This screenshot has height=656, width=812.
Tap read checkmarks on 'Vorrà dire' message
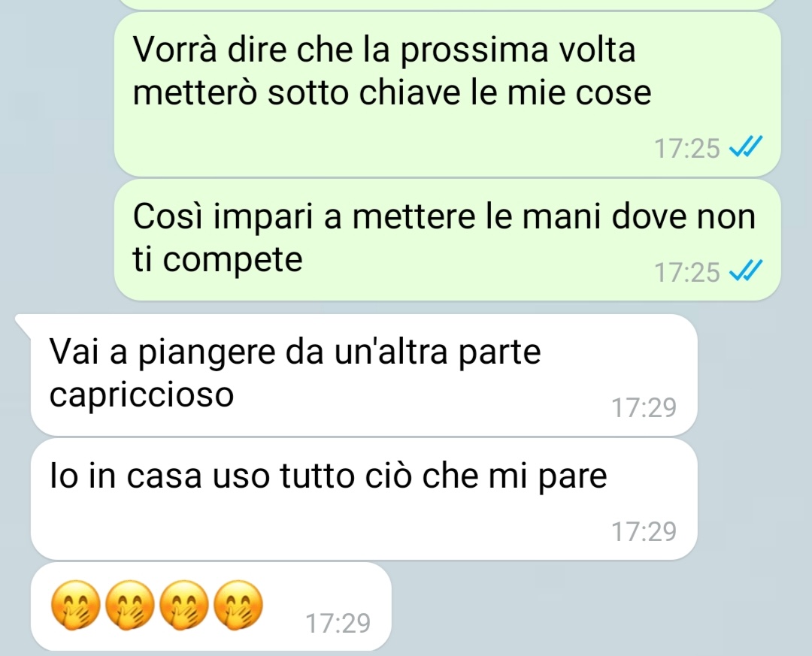(746, 147)
